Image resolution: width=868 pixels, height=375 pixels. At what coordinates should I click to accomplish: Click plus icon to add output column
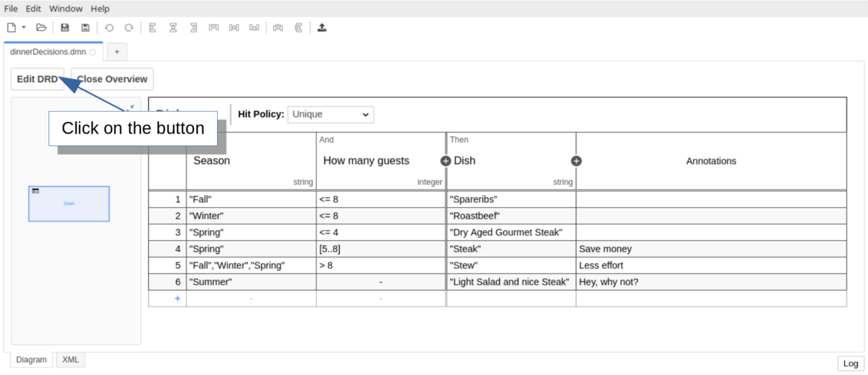[x=577, y=161]
